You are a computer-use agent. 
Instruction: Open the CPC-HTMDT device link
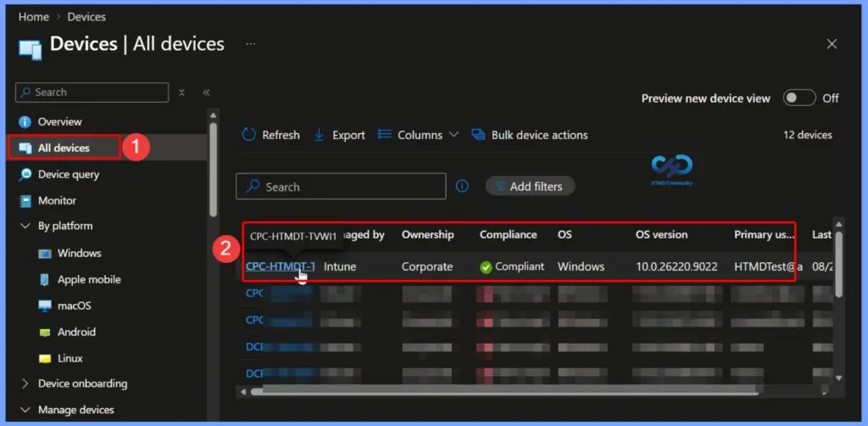pyautogui.click(x=280, y=266)
